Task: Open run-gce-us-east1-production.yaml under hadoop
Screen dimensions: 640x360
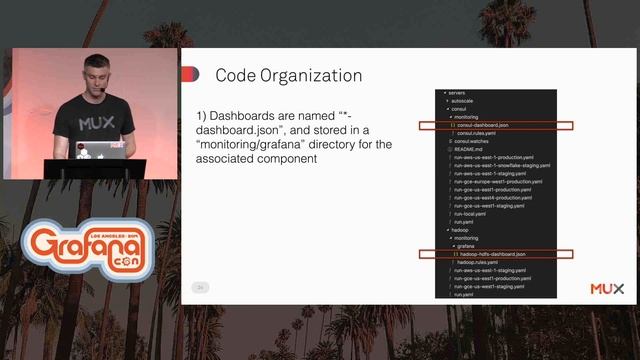Action: coord(493,279)
